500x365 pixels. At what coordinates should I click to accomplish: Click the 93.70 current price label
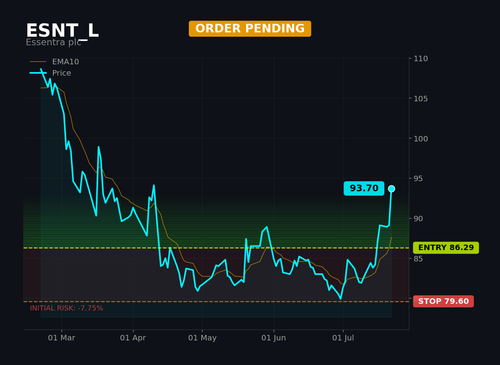pyautogui.click(x=364, y=188)
